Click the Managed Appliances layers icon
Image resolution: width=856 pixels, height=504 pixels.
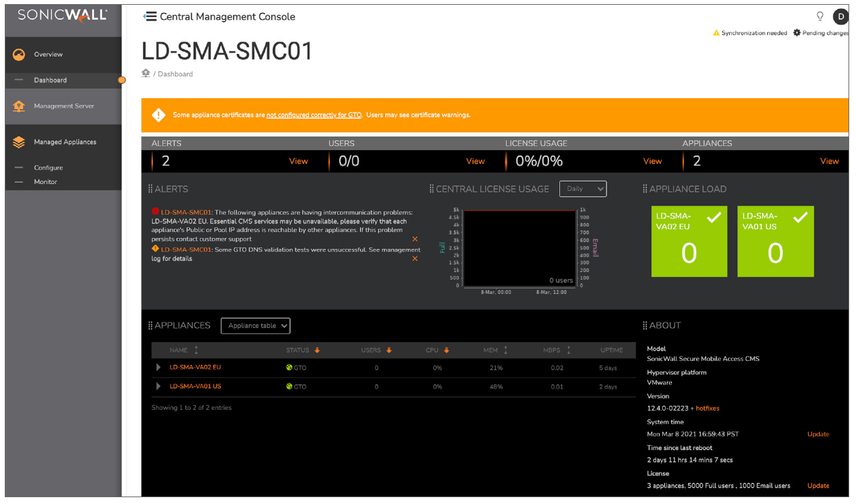click(19, 142)
